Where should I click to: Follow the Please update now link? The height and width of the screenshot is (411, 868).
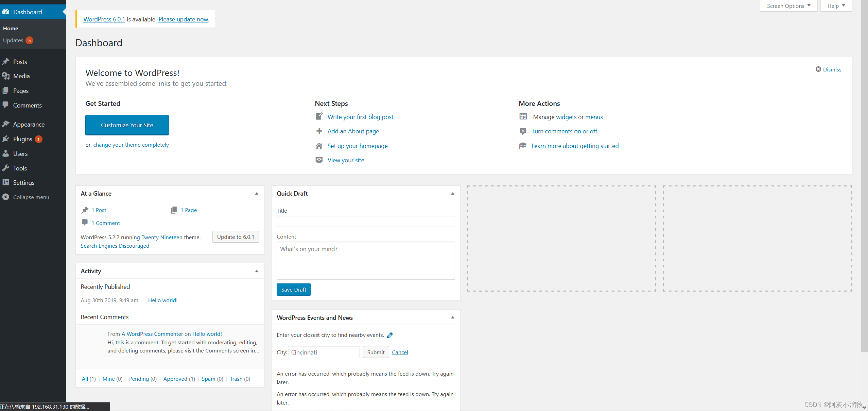183,19
